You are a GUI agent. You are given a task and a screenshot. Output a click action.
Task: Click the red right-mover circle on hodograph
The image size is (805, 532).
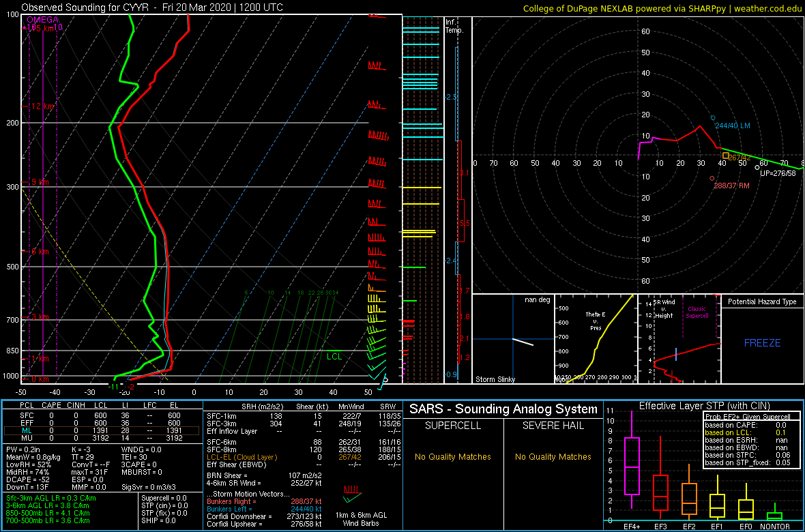(712, 179)
